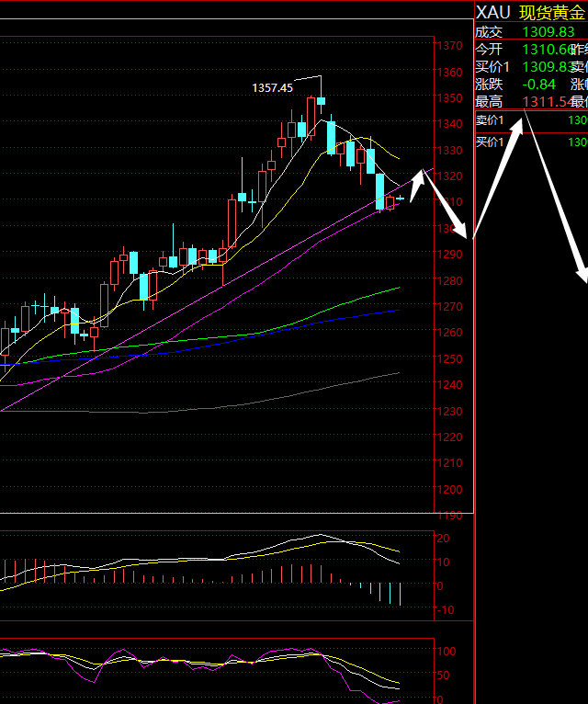Select the 买价1 row below 卖价1
Screen dimensions: 588x704
click(x=530, y=142)
